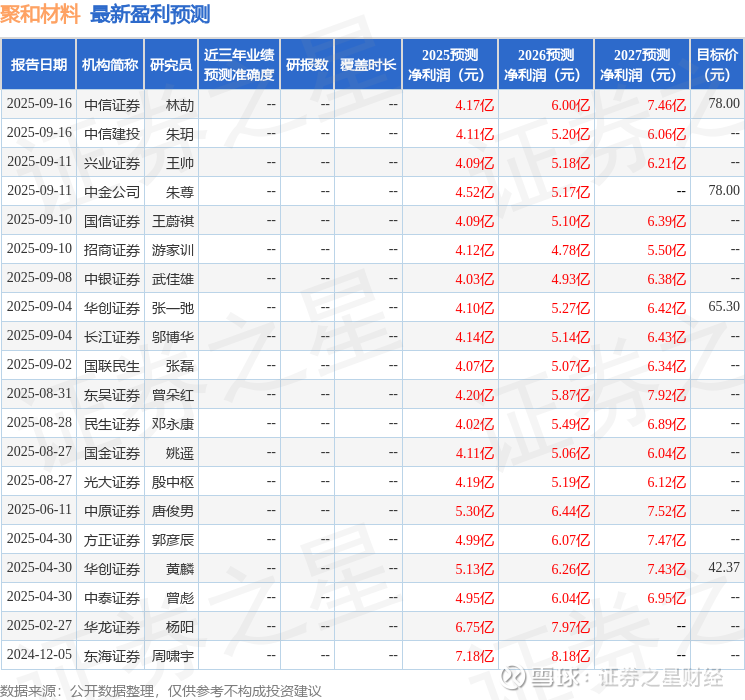This screenshot has width=745, height=700.
Task: Click the 聚和材料 title text
Action: tap(40, 14)
